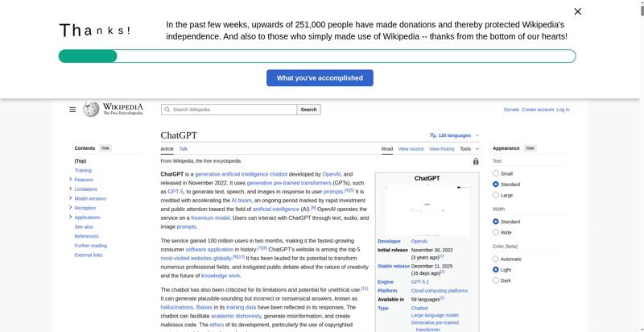Open the hamburger main menu
This screenshot has width=644, height=332.
click(72, 110)
